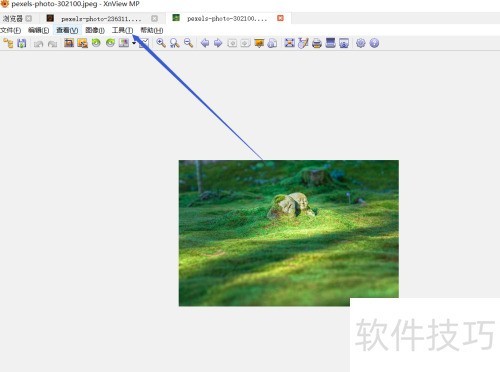The width and height of the screenshot is (500, 372).
Task: Open the browser folder-tree icon
Action: pyautogui.click(x=8, y=43)
